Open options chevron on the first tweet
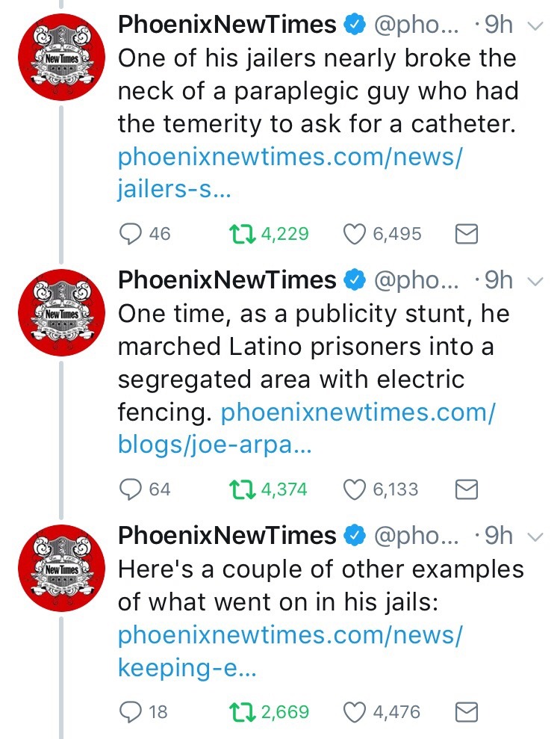This screenshot has height=739, width=560. (x=533, y=26)
